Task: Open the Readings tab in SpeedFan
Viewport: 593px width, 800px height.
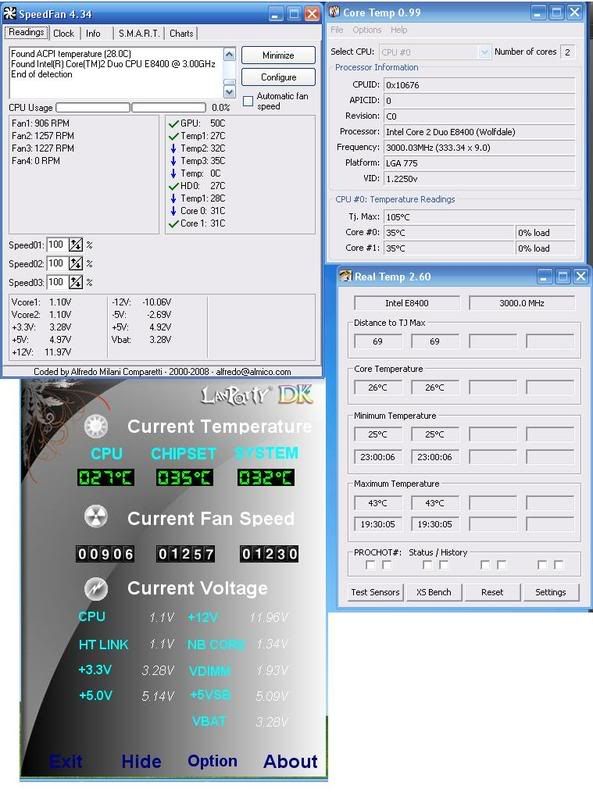Action: pyautogui.click(x=27, y=32)
